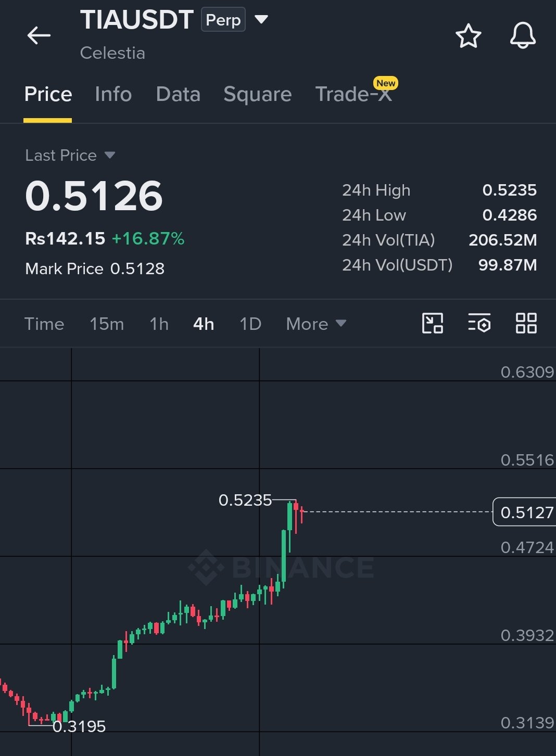Add TIAUSDT to favorites with star icon
The image size is (556, 756).
(468, 36)
